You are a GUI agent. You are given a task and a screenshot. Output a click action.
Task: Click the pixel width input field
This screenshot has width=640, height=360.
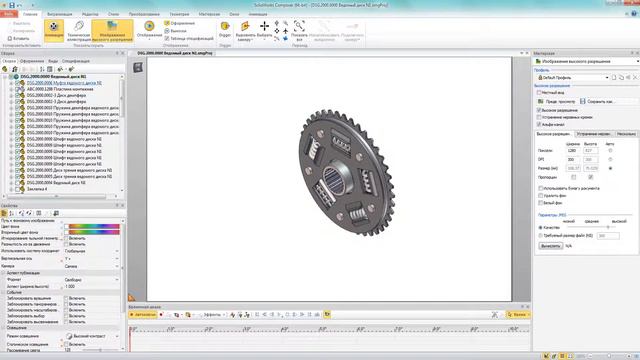573,151
